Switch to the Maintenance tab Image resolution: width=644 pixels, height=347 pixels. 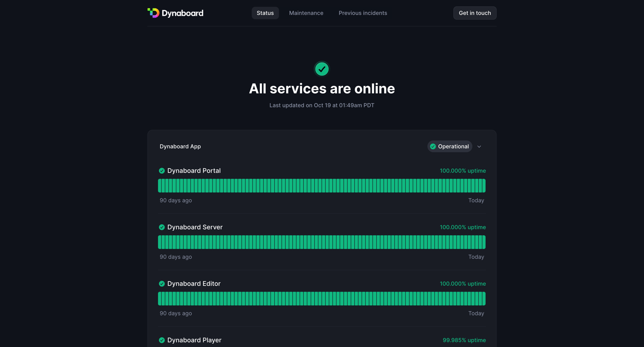click(306, 13)
